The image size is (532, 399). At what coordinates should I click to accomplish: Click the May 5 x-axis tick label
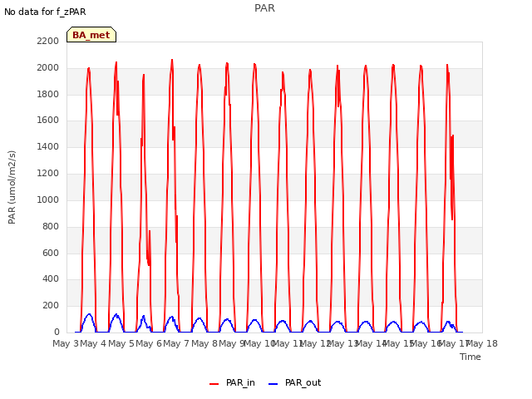point(121,343)
